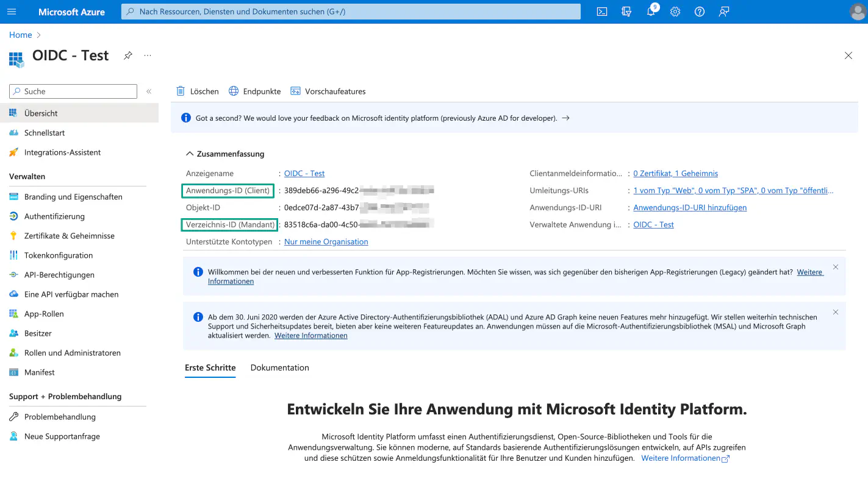This screenshot has width=868, height=490.
Task: Open the more options ellipsis menu
Action: pos(148,55)
